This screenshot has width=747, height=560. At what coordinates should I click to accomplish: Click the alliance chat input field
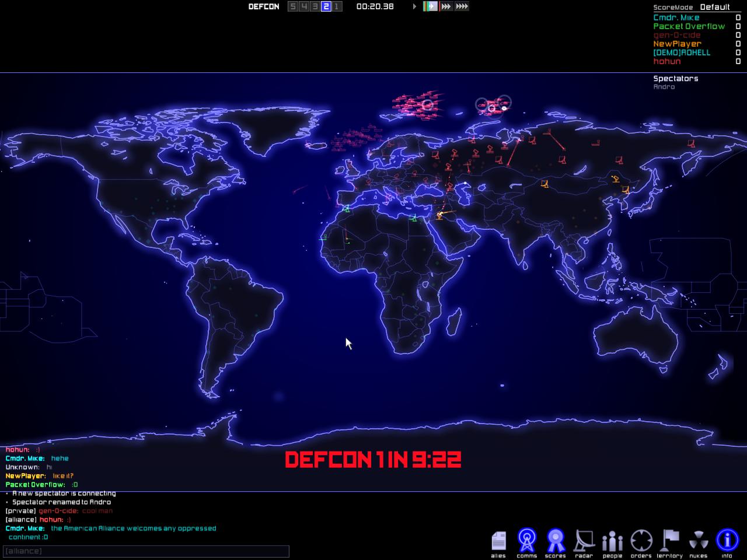pyautogui.click(x=146, y=551)
